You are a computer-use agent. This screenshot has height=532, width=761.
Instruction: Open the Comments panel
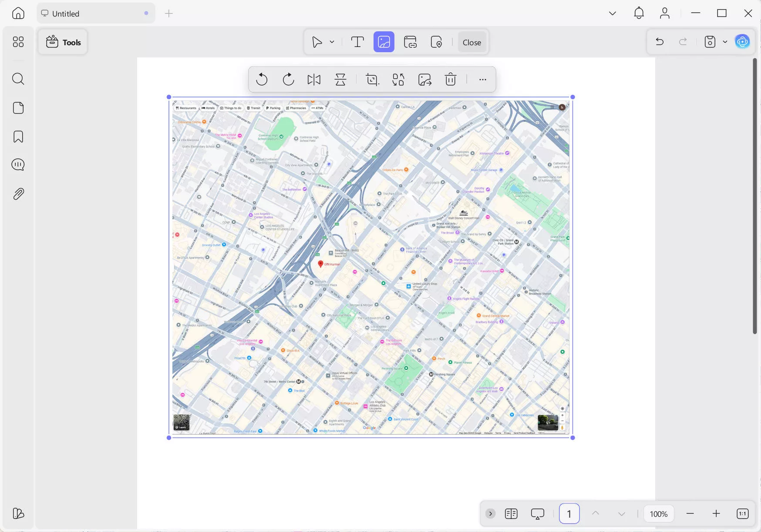point(18,164)
